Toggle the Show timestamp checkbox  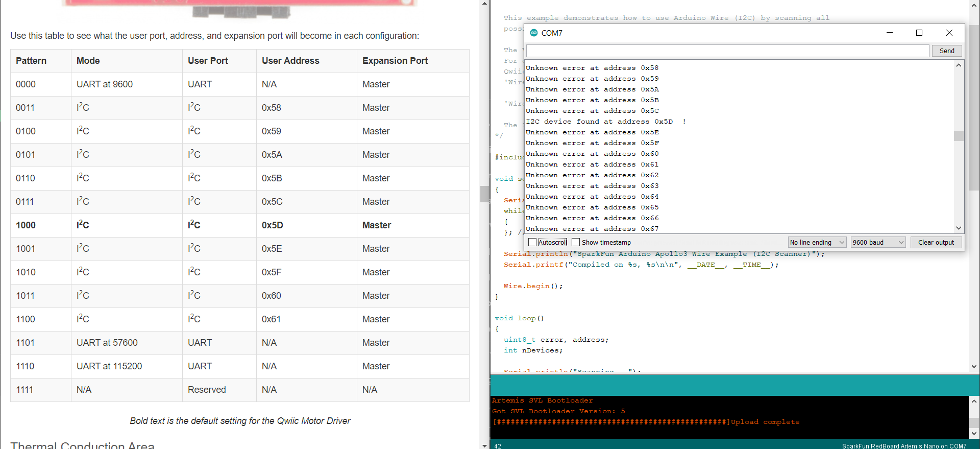tap(576, 242)
